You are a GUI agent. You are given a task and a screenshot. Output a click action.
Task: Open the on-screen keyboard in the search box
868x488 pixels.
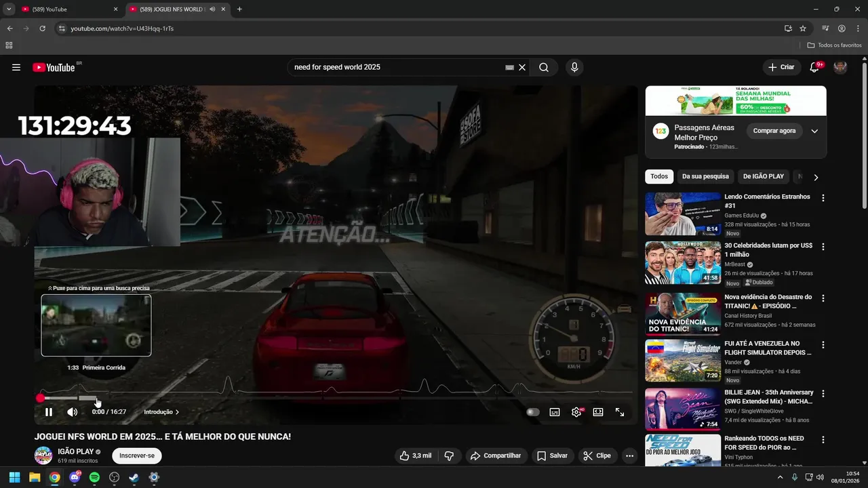510,68
